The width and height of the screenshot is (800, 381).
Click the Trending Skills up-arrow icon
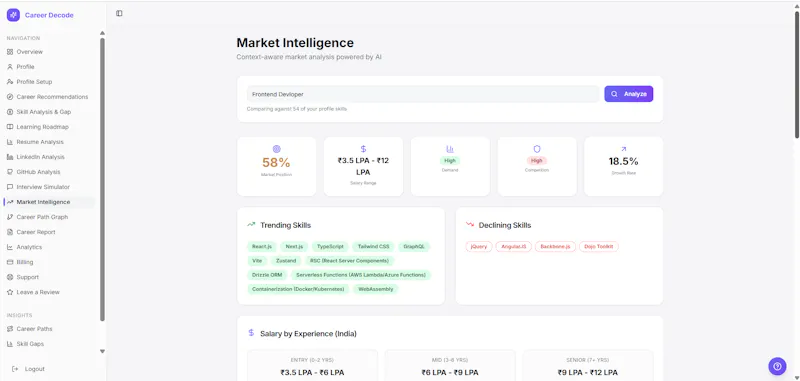tap(251, 224)
